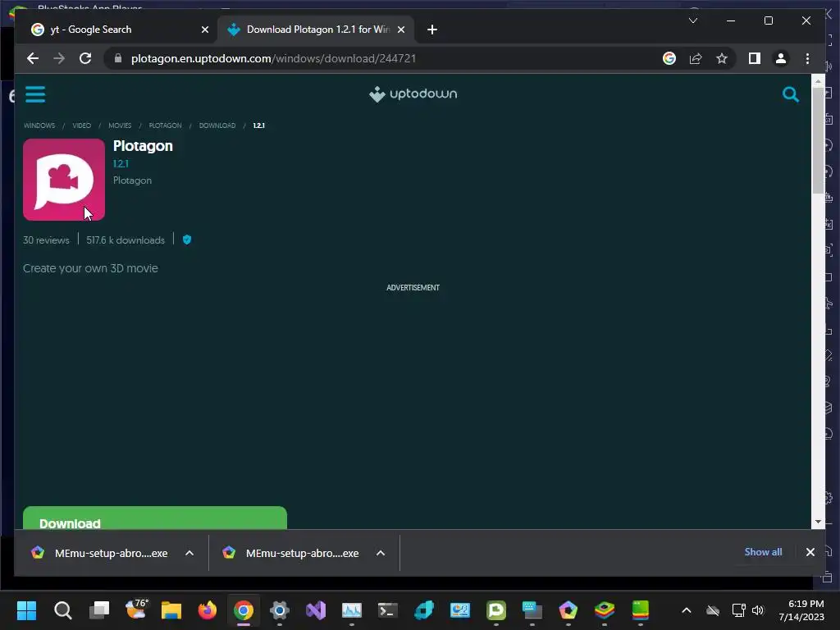Reload the current page
Viewport: 840px width, 630px height.
click(x=85, y=58)
